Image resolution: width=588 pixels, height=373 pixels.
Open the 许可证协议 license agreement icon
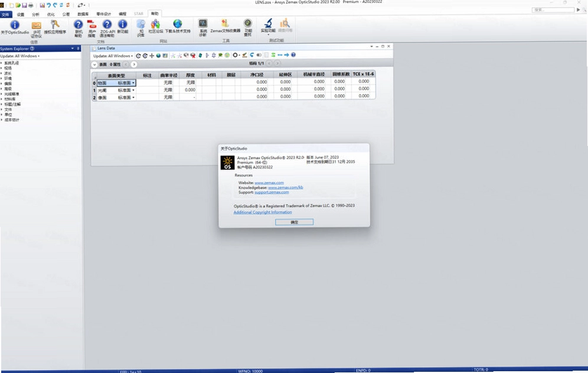37,25
